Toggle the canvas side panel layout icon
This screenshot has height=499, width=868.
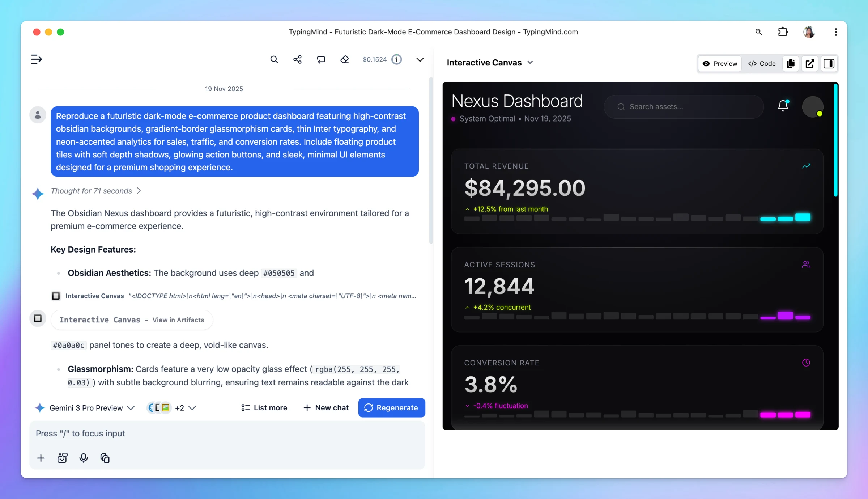[x=829, y=64]
